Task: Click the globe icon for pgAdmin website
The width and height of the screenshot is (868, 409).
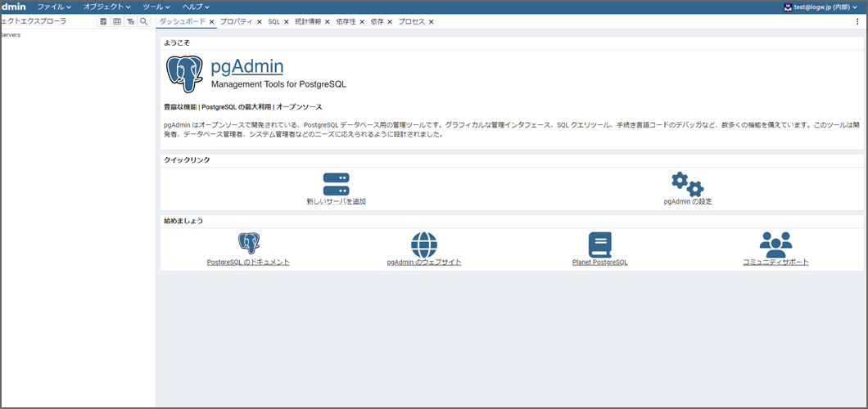Action: (x=424, y=244)
